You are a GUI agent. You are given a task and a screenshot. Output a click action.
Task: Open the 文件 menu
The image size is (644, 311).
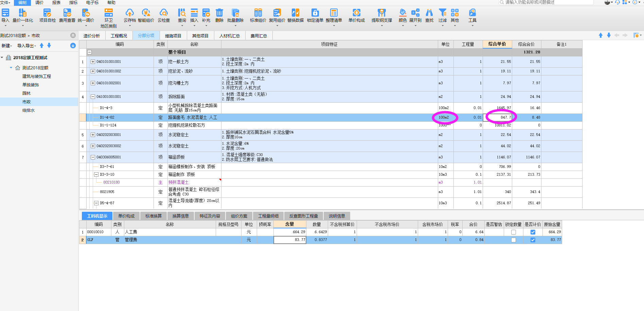click(x=5, y=3)
